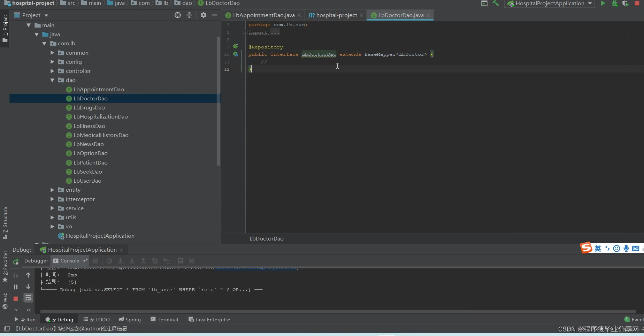
Task: Click the Build hammer icon
Action: click(x=496, y=3)
